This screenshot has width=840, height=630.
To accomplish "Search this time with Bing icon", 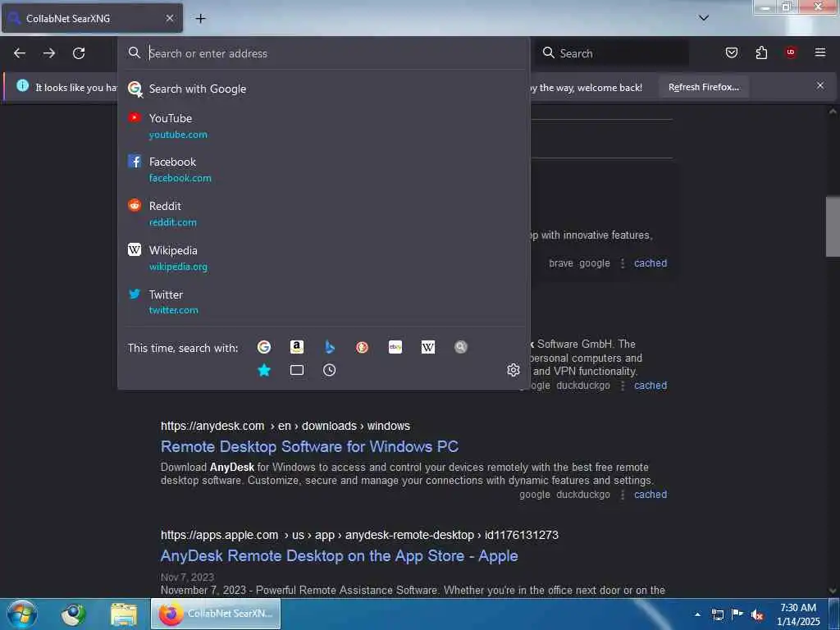I will [x=330, y=347].
